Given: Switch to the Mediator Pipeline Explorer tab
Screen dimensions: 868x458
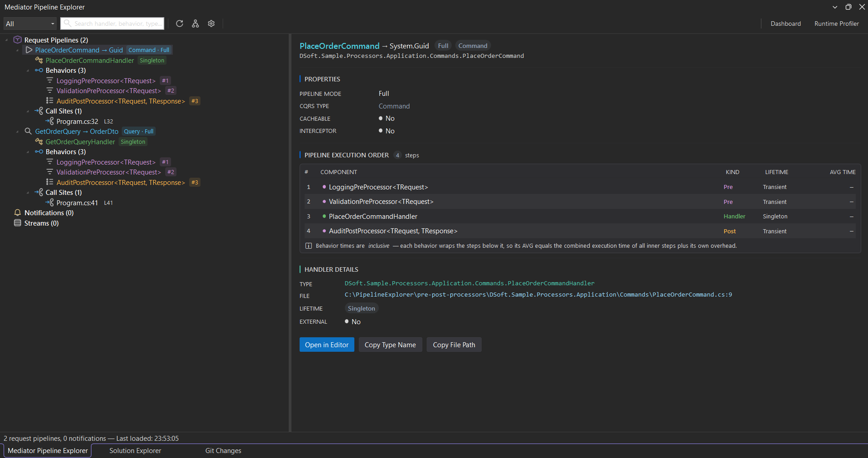Looking at the screenshot, I should [48, 451].
